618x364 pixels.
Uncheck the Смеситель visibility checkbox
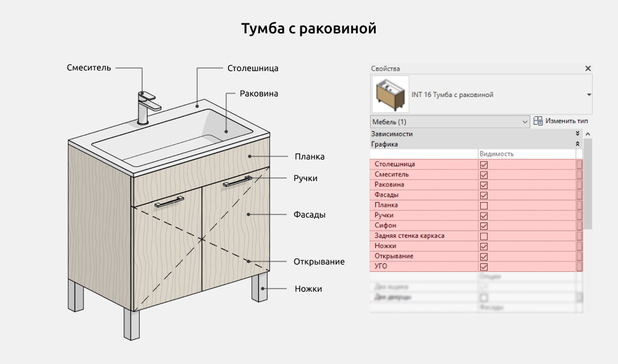click(x=484, y=175)
